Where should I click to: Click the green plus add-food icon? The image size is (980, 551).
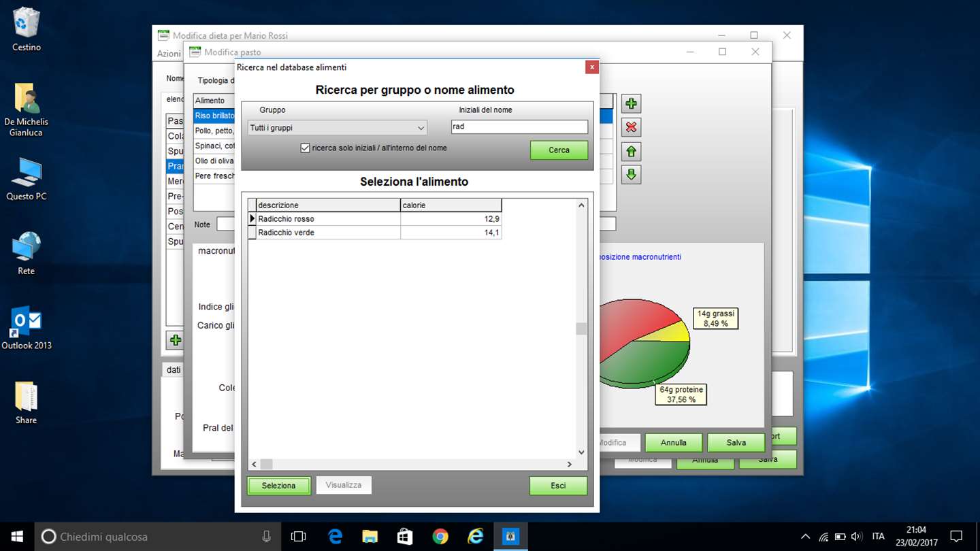[x=631, y=103]
